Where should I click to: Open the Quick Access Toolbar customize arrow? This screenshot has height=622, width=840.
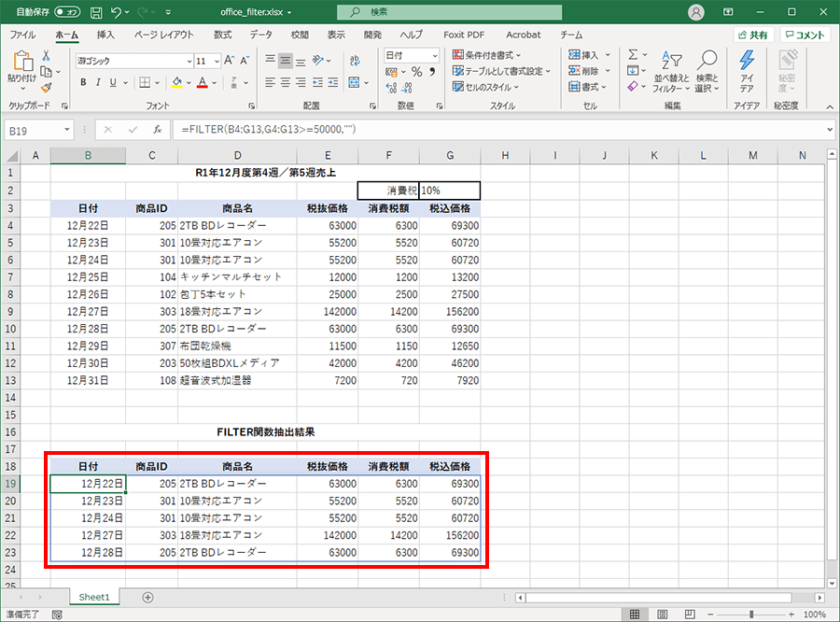coord(168,12)
